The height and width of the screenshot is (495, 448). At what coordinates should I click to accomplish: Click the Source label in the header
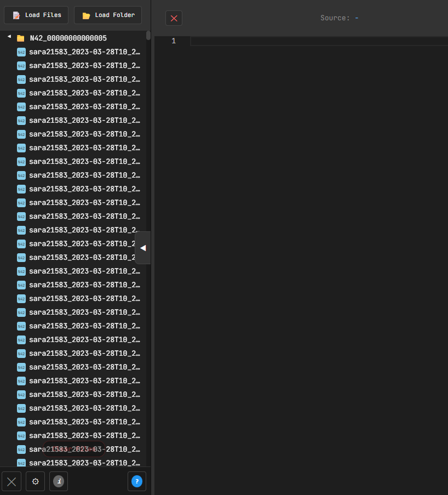point(335,18)
